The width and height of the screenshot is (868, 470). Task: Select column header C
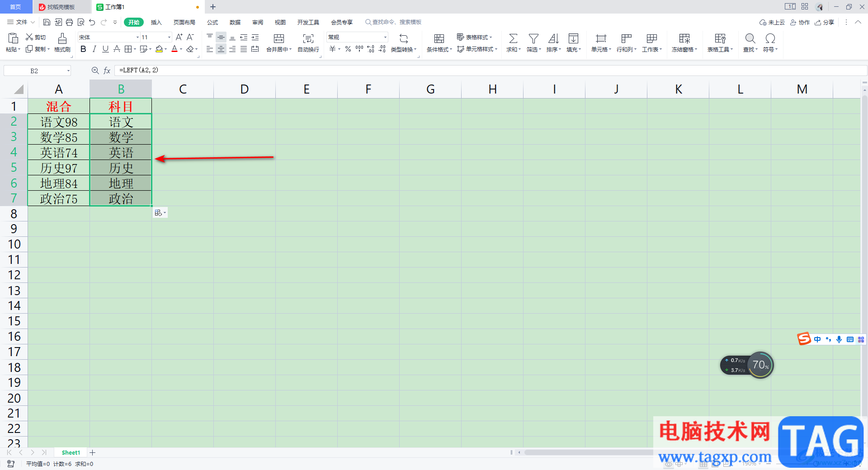pos(183,89)
